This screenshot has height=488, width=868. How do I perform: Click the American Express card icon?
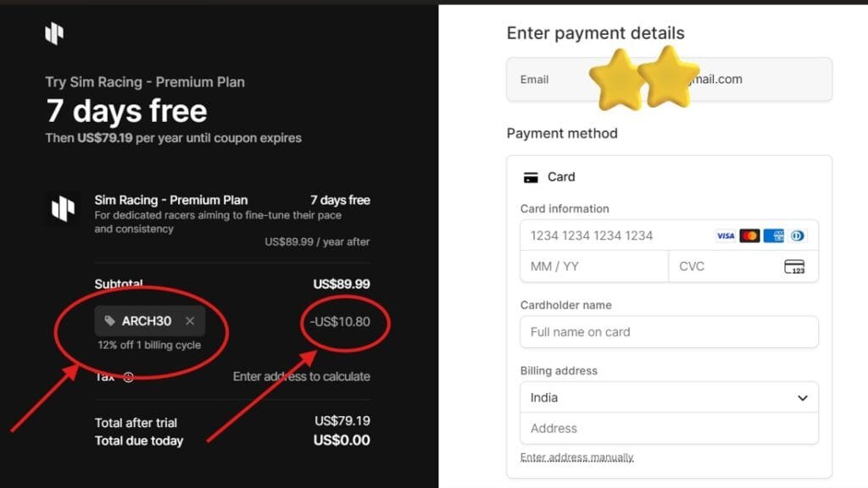(774, 236)
